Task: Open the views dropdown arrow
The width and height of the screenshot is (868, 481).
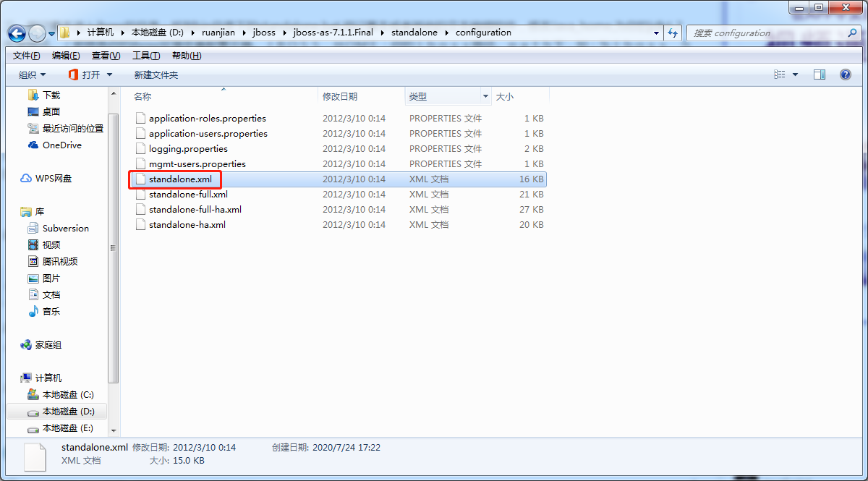Action: (x=794, y=74)
